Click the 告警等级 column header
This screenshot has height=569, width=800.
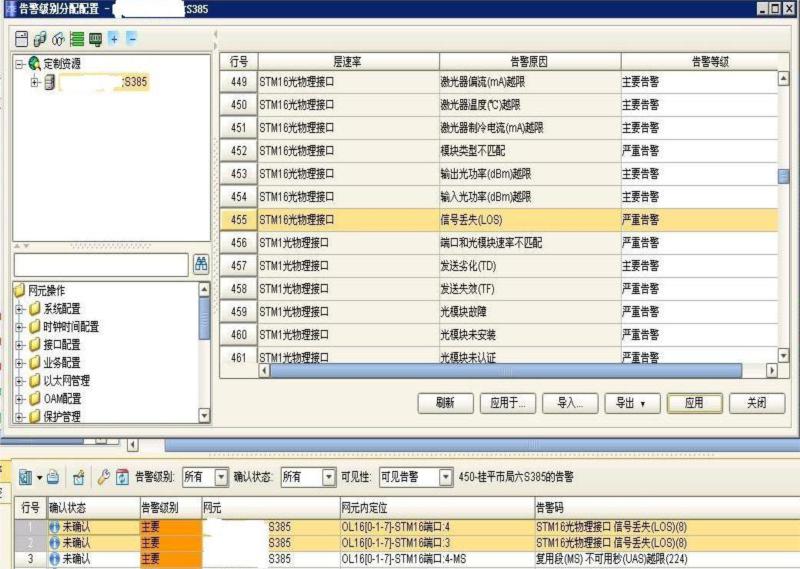pos(709,62)
